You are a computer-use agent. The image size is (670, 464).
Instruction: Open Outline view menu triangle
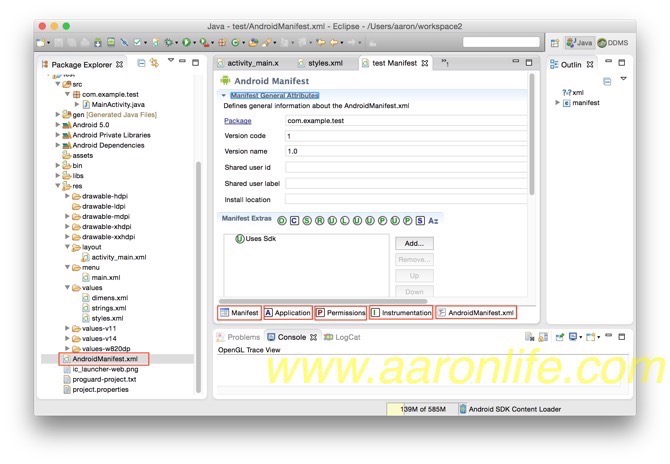tap(623, 79)
